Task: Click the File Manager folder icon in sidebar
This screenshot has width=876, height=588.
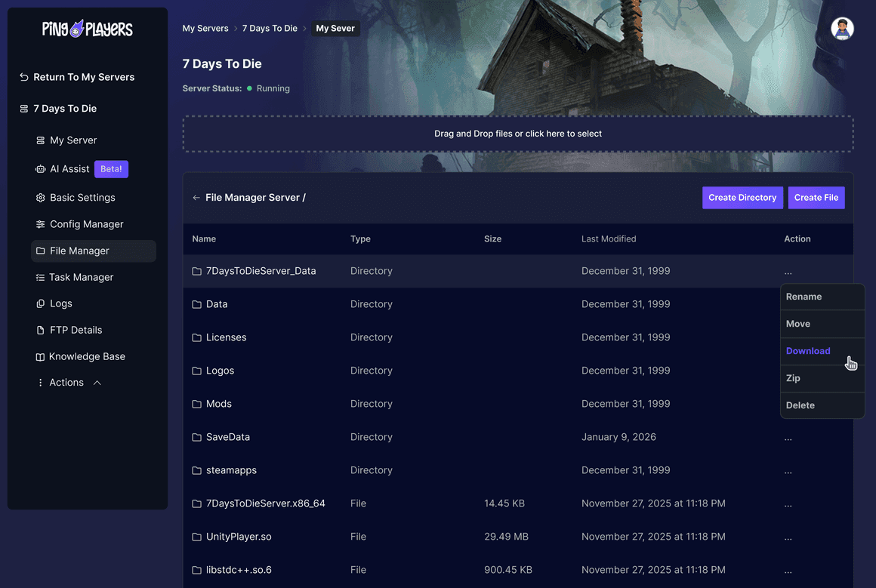Action: pos(40,251)
